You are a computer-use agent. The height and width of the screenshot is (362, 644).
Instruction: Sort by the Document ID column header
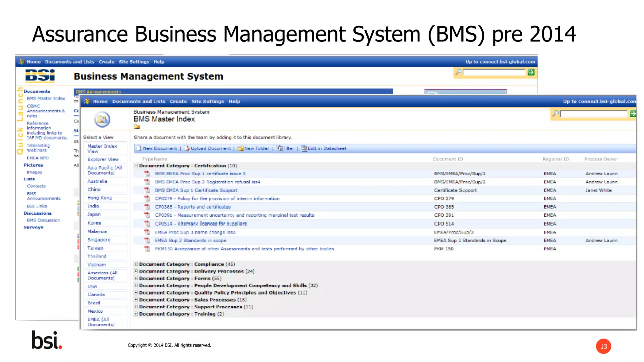pos(448,159)
